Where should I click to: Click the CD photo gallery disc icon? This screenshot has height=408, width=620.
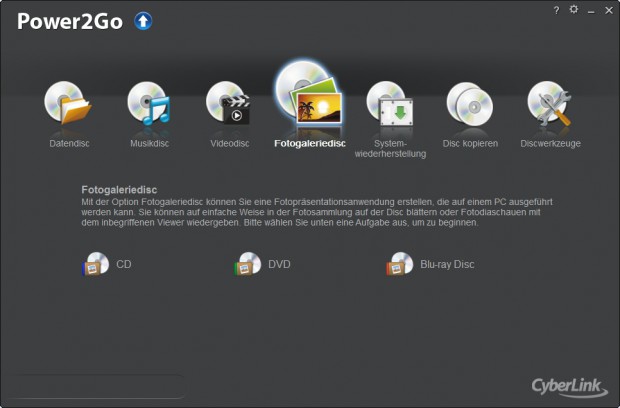click(95, 264)
